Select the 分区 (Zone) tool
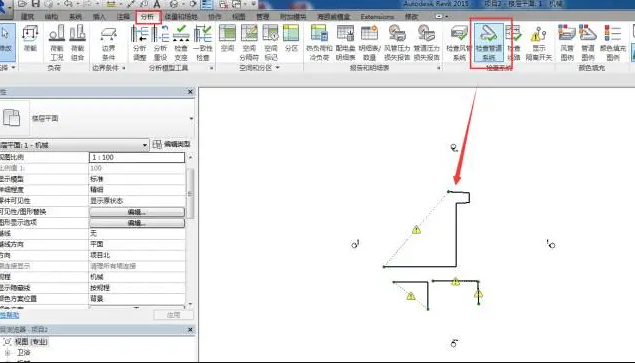 tap(291, 38)
